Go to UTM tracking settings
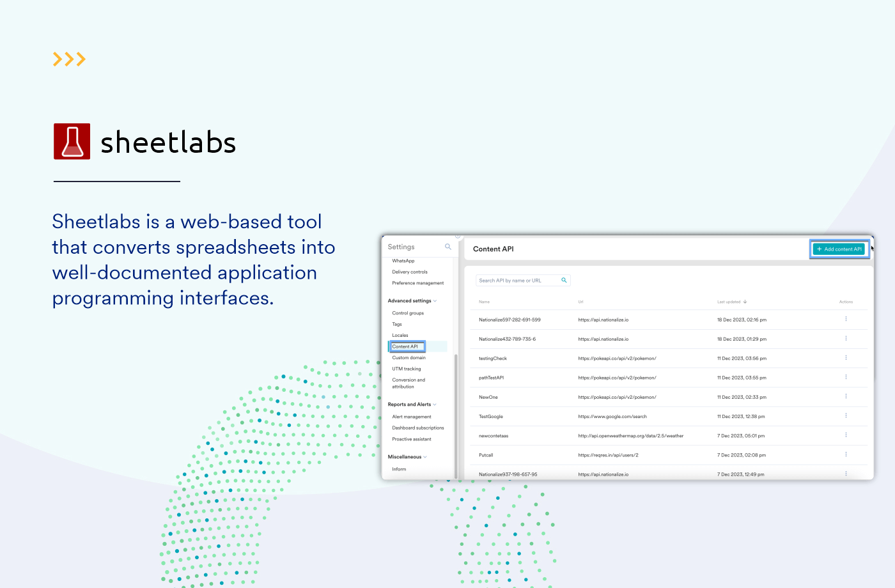This screenshot has height=588, width=895. [x=407, y=369]
